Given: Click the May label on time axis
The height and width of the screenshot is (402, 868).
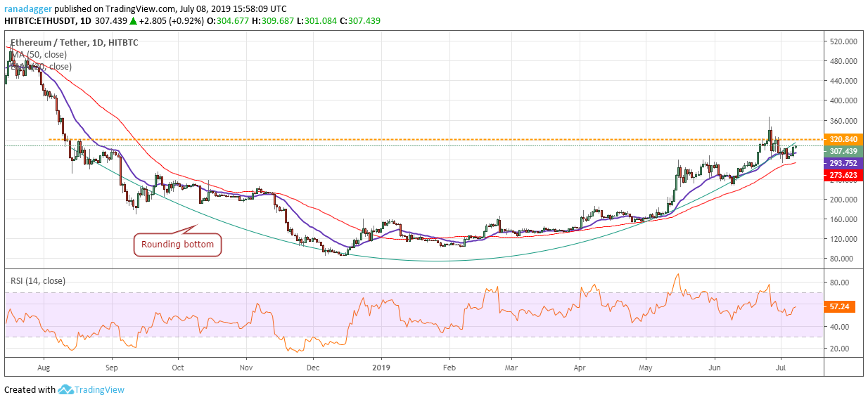Looking at the screenshot, I should tap(644, 367).
